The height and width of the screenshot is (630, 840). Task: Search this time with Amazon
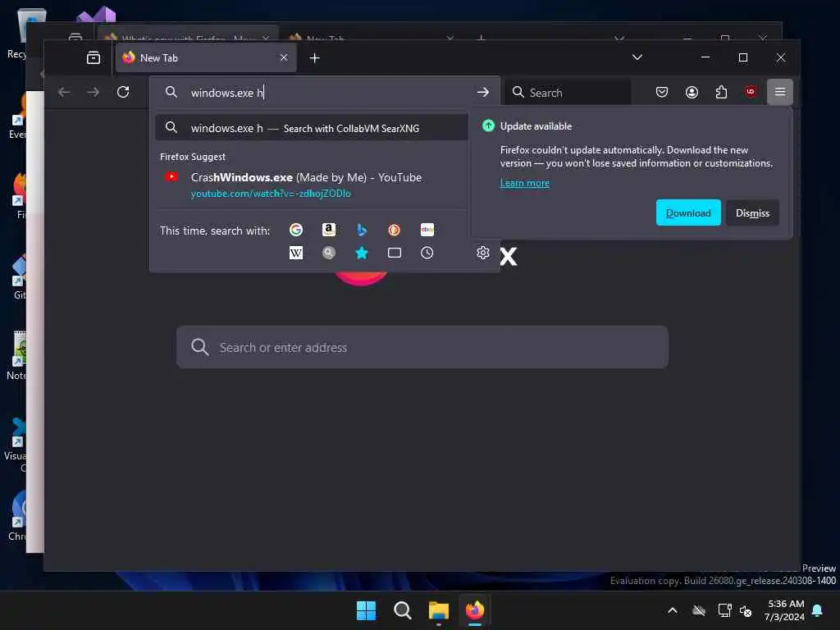tap(329, 230)
